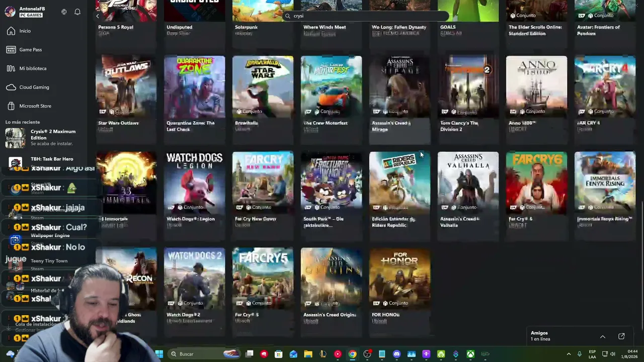The width and height of the screenshot is (644, 362).
Task: Select the Riders Republic cover
Action: (x=399, y=183)
